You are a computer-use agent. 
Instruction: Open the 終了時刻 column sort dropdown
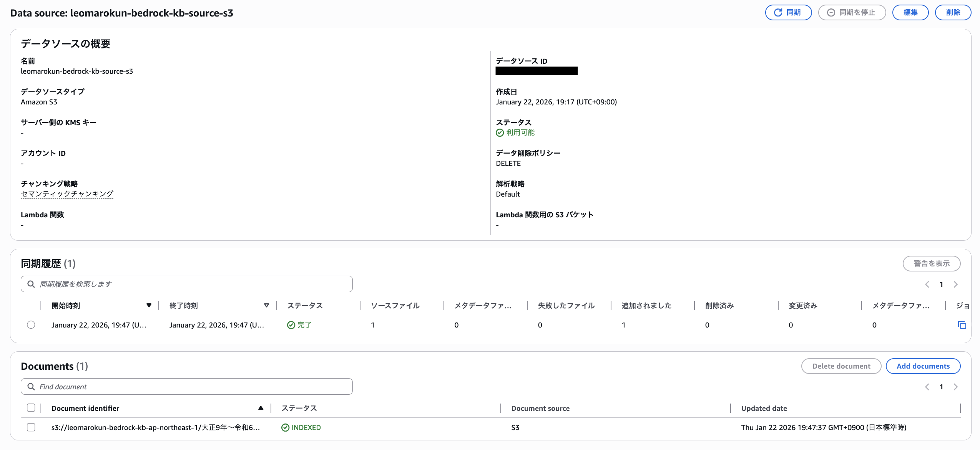pos(266,305)
